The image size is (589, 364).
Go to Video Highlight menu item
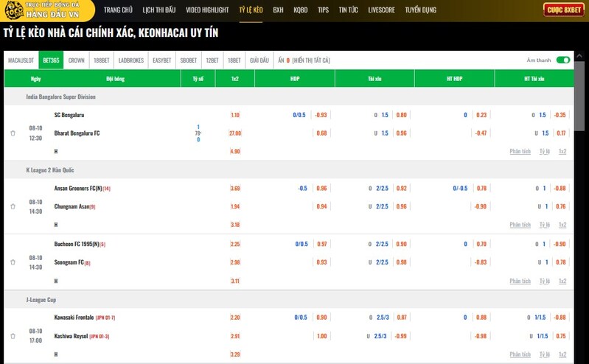[x=207, y=10]
